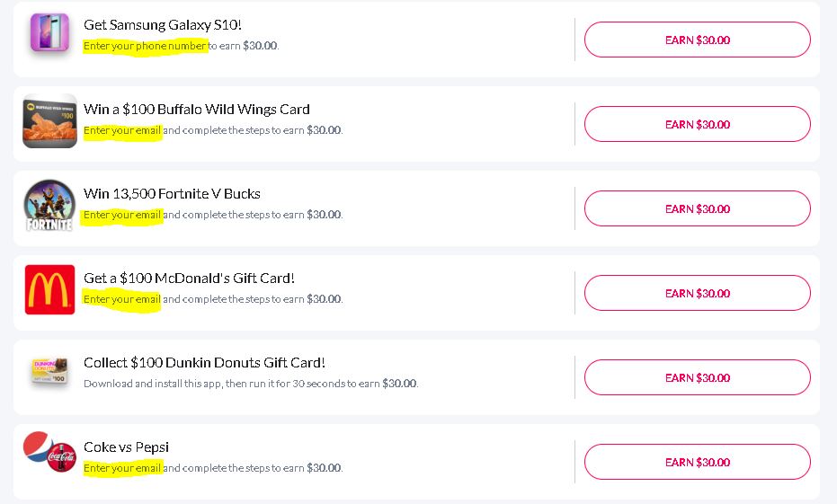Viewport: 837px width, 504px height.
Task: Click Earn $30.00 beside Fortnite V Bucks
Action: coord(697,208)
